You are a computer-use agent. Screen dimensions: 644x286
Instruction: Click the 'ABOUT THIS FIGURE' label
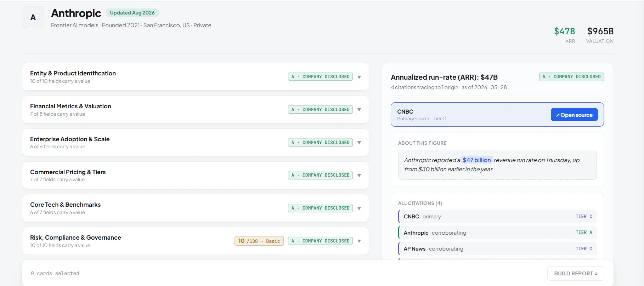[422, 143]
